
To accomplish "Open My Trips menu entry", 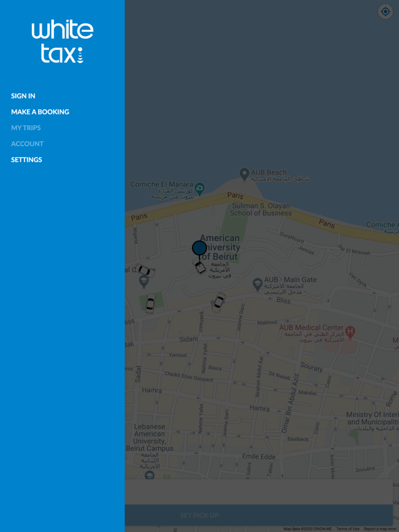I will (26, 128).
